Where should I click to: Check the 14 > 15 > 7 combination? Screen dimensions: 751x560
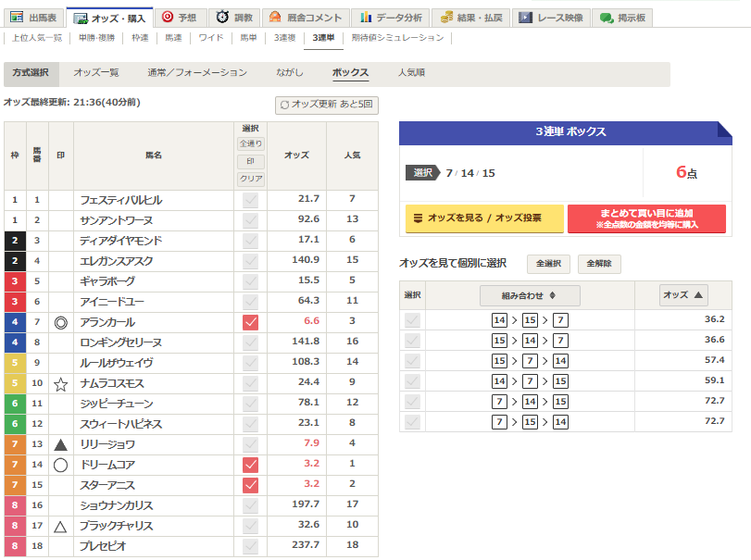[x=412, y=320]
